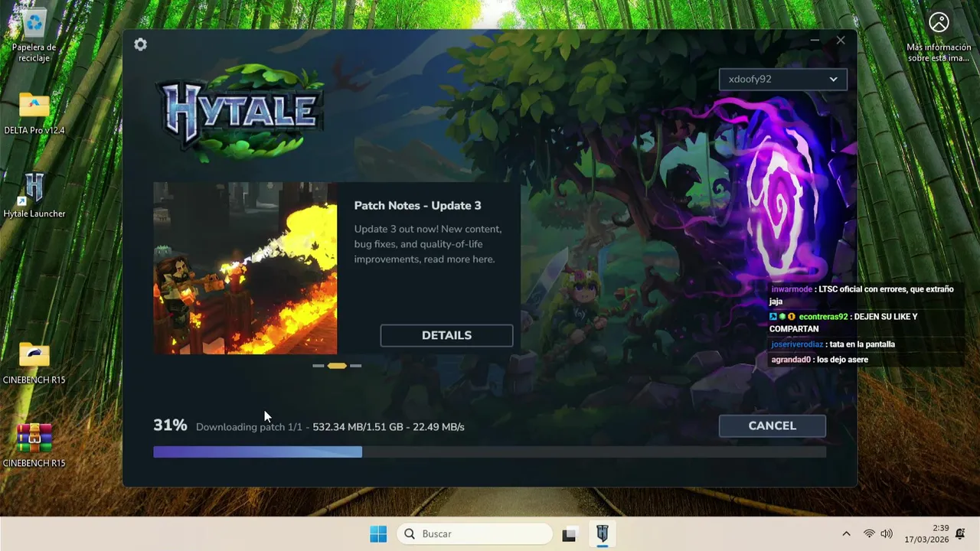Select the DELTA Pro v12.4 folder
Image resolution: width=980 pixels, height=551 pixels.
point(34,113)
